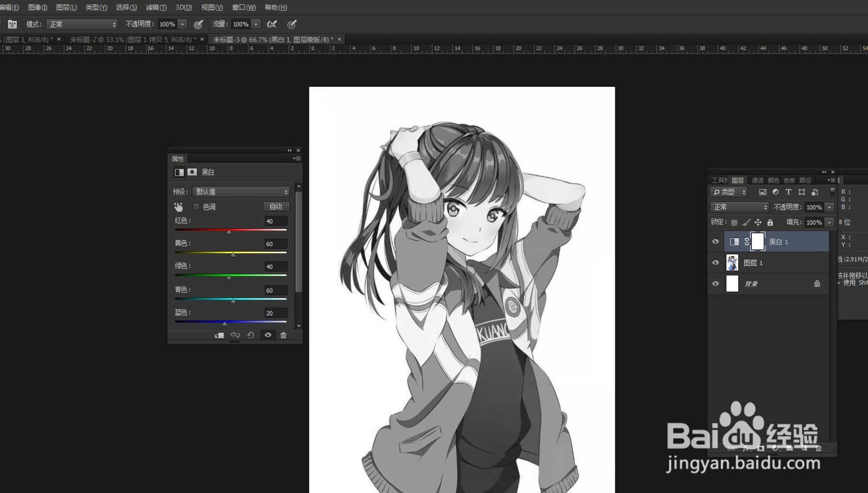The image size is (868, 493).
Task: Filter layers by smart object icon
Action: pos(814,192)
